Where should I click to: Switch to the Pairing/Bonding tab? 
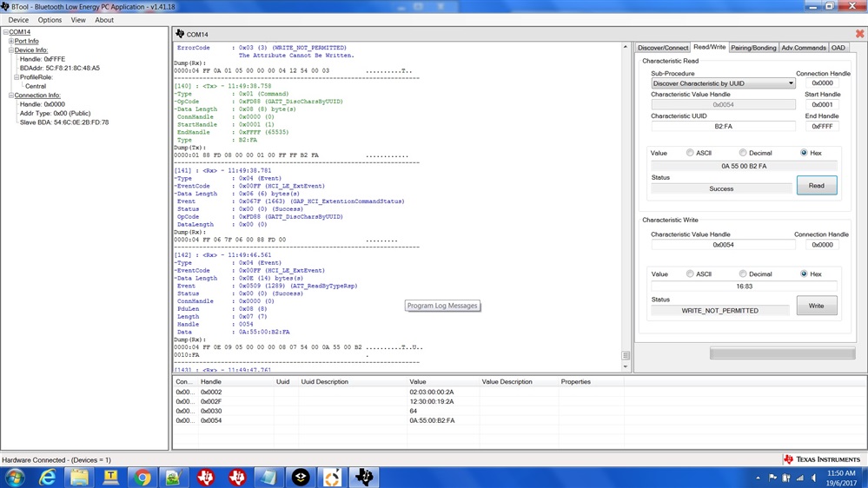tap(752, 48)
